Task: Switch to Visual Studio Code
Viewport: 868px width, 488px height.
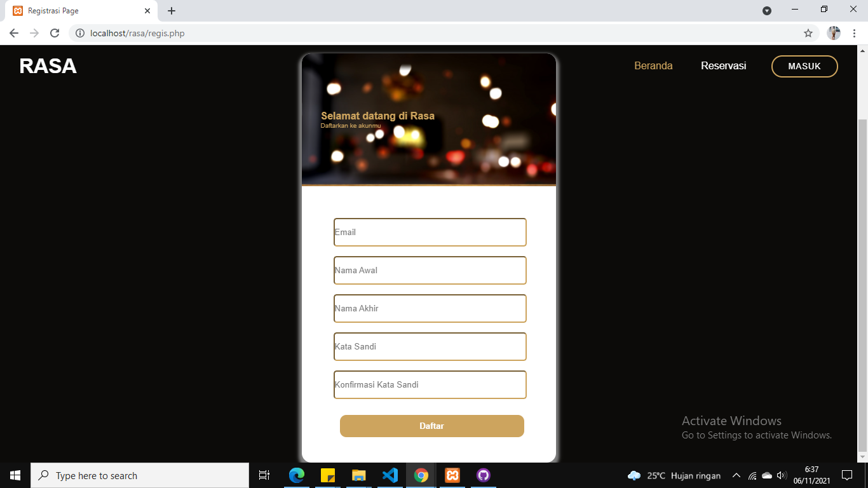Action: [x=390, y=475]
